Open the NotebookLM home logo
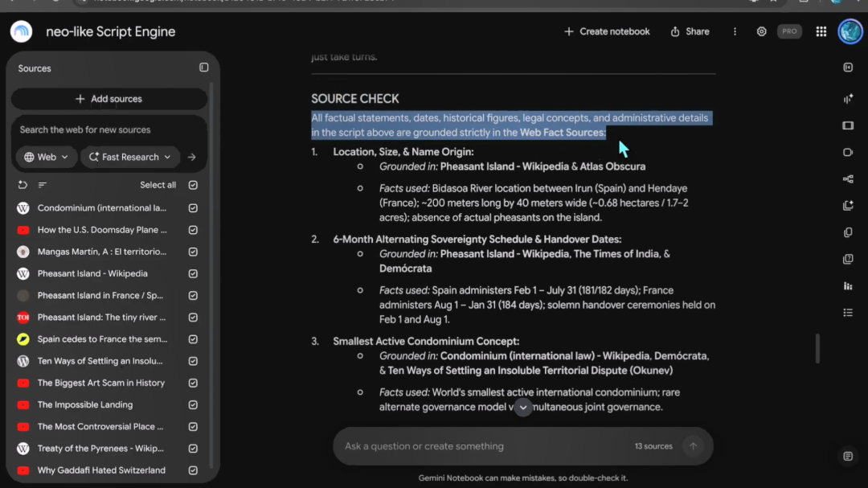This screenshot has width=868, height=488. [x=21, y=31]
